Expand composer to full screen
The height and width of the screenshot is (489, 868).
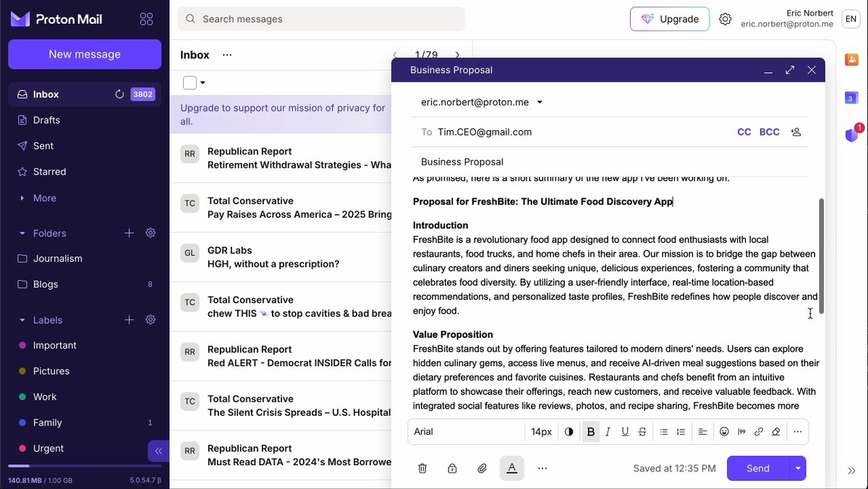(x=790, y=70)
